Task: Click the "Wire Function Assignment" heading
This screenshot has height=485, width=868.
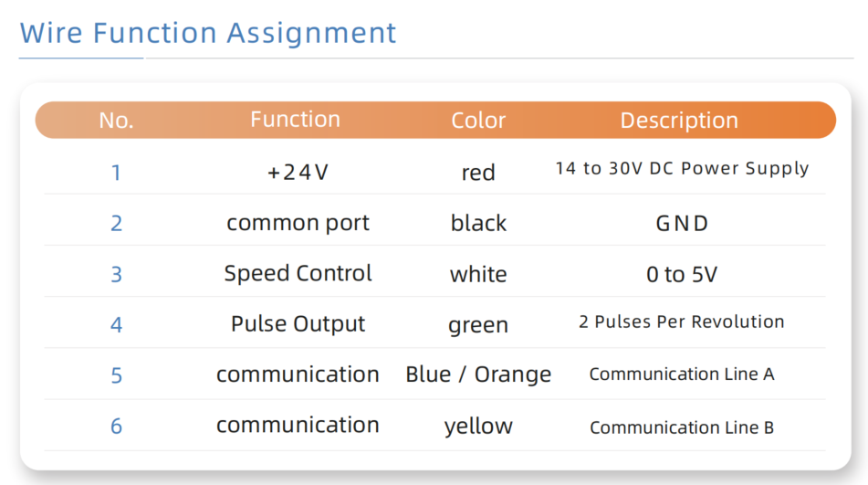Action: [208, 33]
